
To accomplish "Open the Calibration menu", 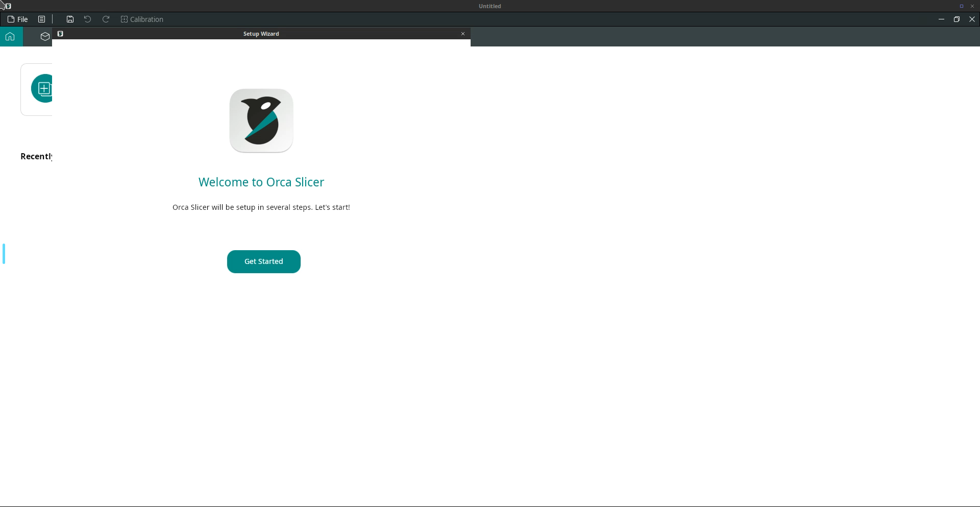I will pos(142,19).
